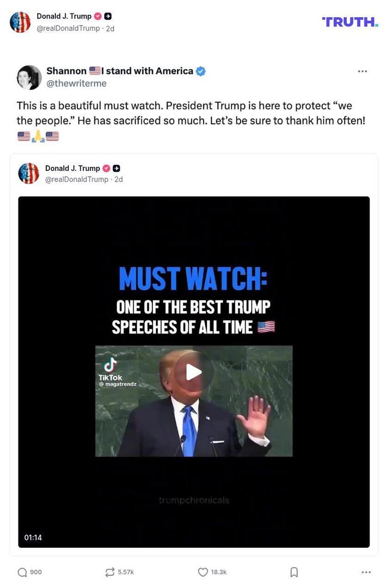Open the three-dot menu on Shannon's post

tap(362, 71)
